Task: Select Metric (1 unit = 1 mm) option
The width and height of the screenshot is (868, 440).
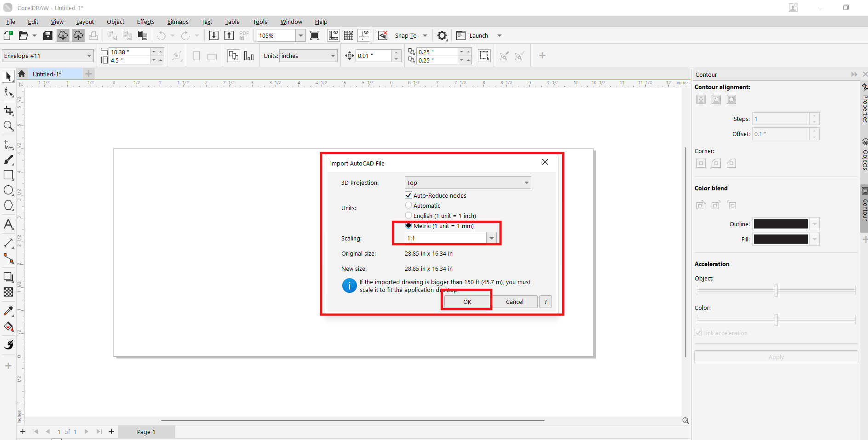Action: tap(408, 226)
